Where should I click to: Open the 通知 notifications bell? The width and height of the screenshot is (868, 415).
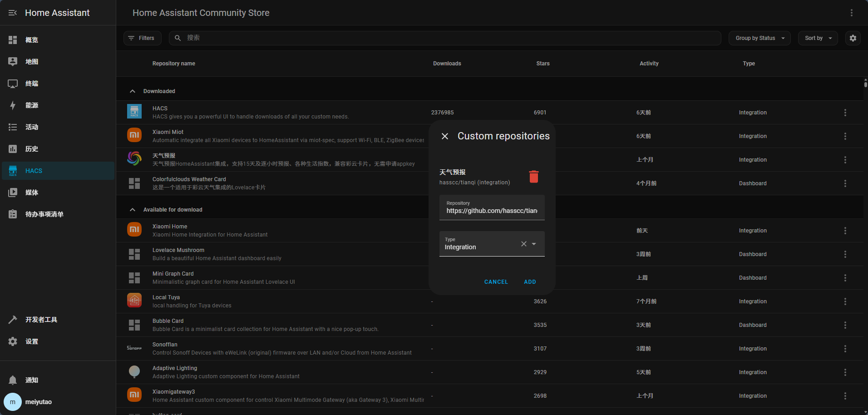[x=13, y=380]
